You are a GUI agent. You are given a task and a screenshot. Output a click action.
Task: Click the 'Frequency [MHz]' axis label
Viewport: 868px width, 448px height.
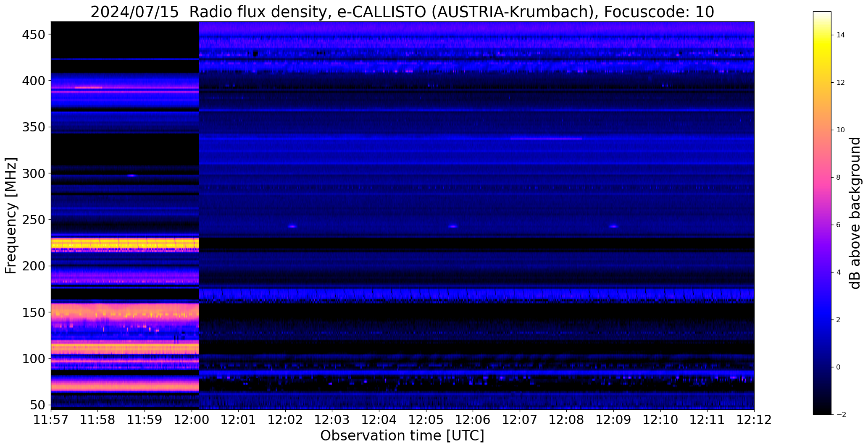click(x=11, y=216)
